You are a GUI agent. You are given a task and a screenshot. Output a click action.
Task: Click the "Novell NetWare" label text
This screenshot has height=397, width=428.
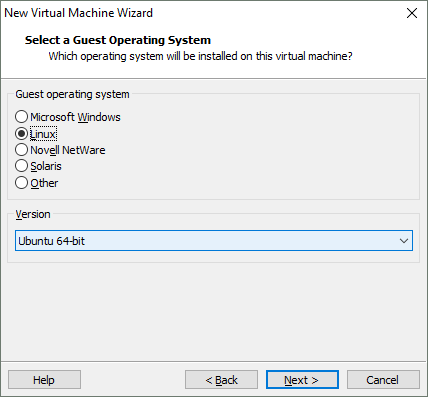tap(68, 150)
